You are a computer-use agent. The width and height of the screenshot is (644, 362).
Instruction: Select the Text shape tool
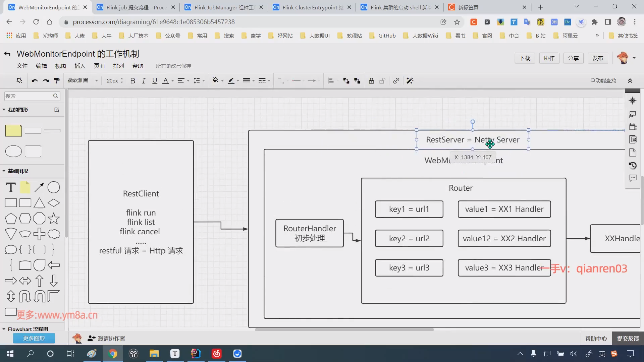pos(11,187)
